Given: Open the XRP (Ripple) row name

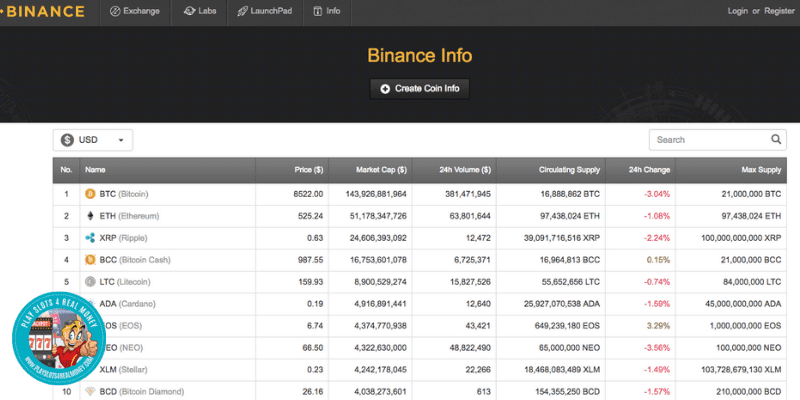Looking at the screenshot, I should [x=123, y=238].
